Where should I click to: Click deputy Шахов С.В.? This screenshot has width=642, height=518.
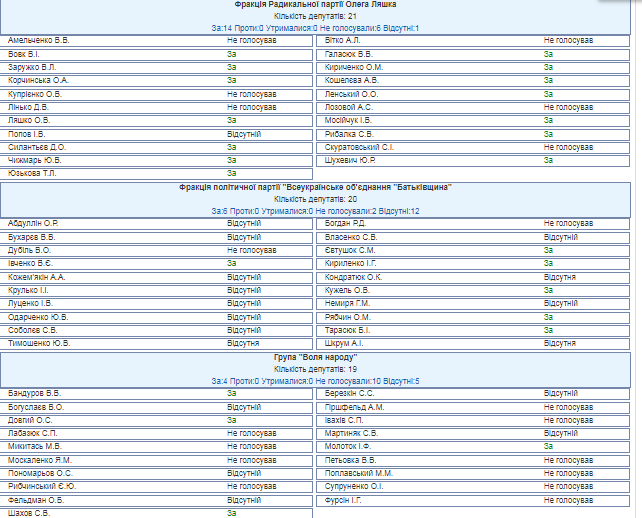[x=29, y=512]
